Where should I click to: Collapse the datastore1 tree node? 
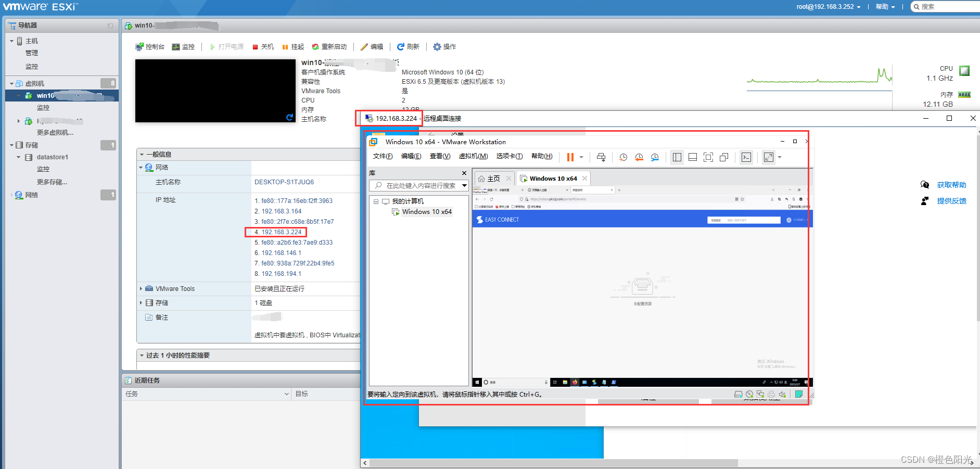click(19, 157)
